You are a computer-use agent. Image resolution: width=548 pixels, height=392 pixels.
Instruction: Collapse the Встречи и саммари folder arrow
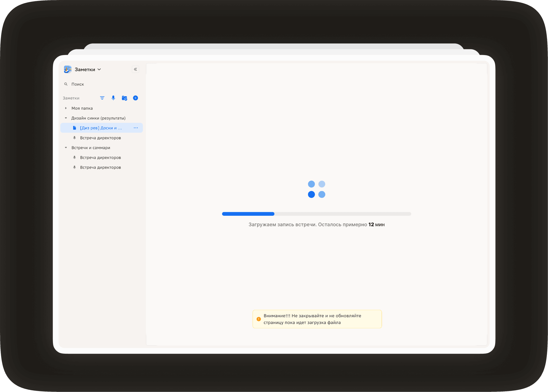point(66,148)
